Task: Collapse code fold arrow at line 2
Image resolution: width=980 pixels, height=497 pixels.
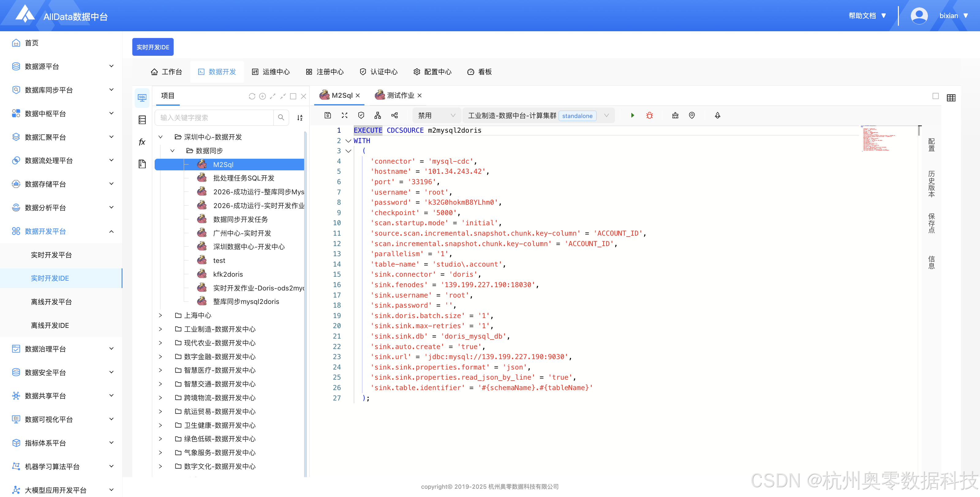Action: [348, 141]
